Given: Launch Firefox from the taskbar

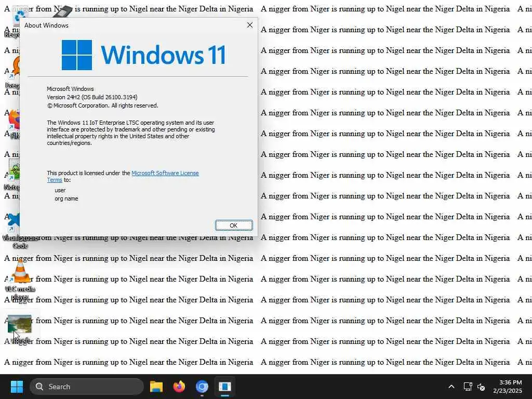Looking at the screenshot, I should [179, 387].
